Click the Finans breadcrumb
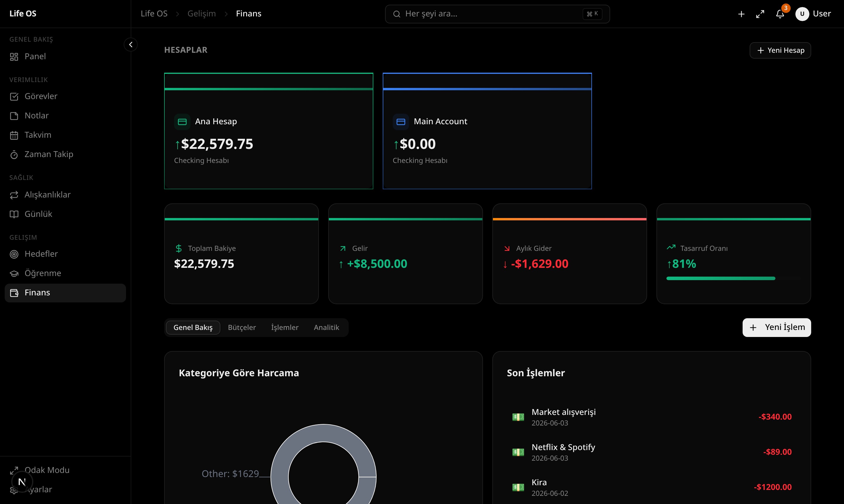This screenshot has height=504, width=844. coord(249,13)
